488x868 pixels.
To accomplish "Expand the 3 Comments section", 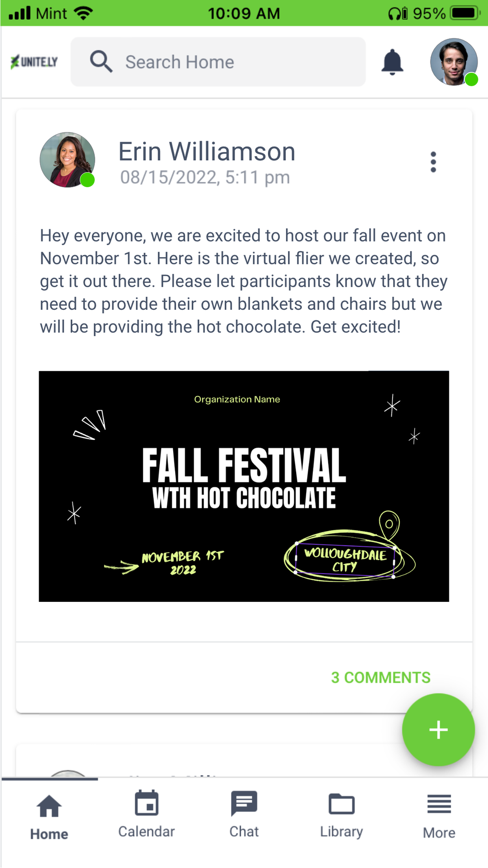I will (380, 677).
